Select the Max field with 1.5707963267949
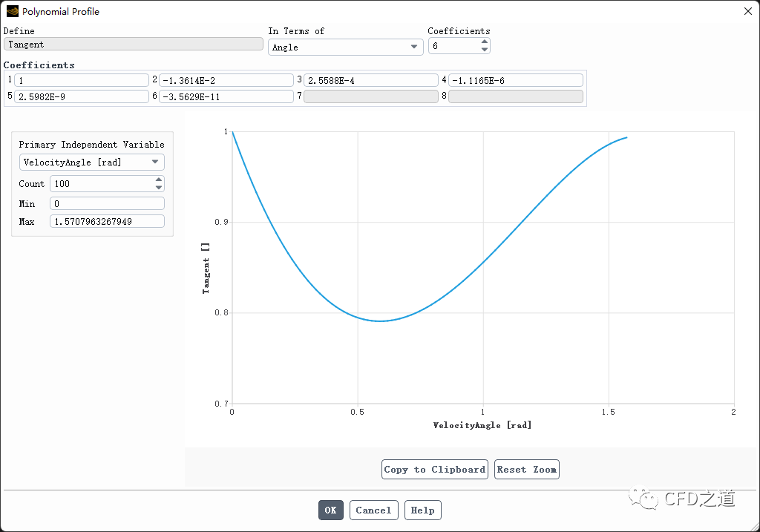760x532 pixels. 106,220
